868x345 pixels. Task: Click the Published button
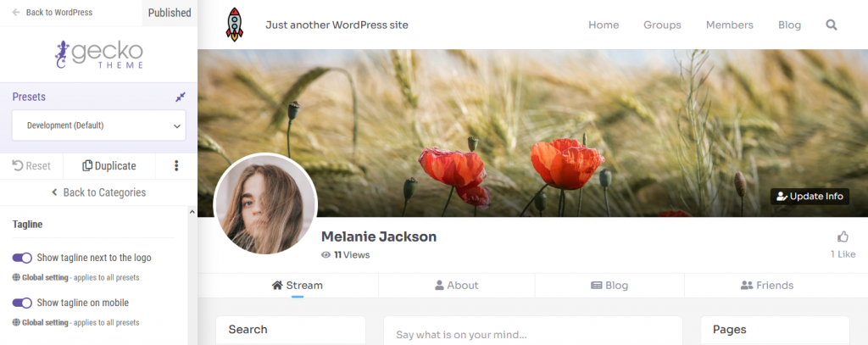[170, 13]
